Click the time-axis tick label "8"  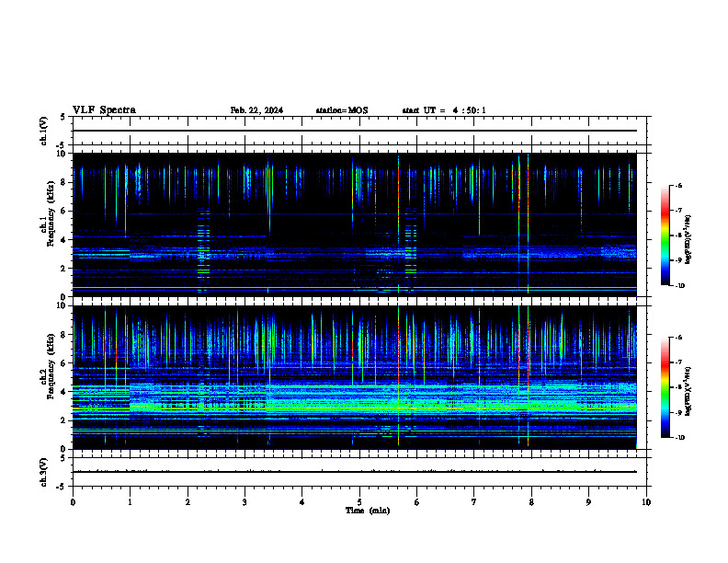coord(531,501)
